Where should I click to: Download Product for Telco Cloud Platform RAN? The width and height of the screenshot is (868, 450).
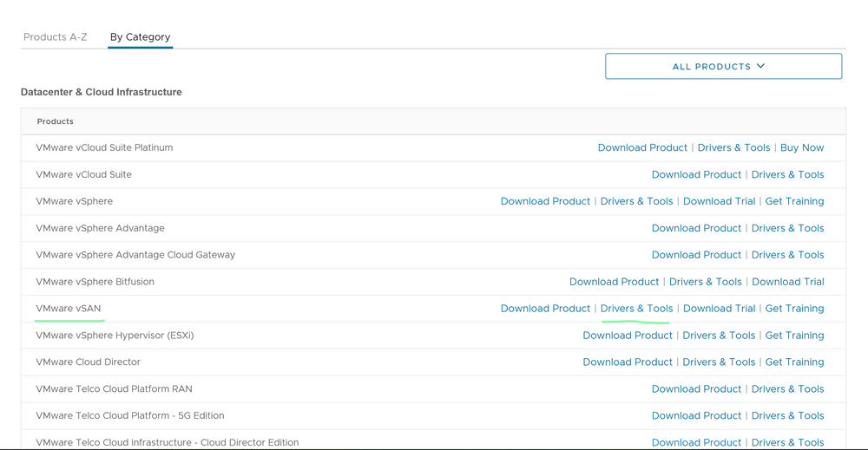point(696,389)
